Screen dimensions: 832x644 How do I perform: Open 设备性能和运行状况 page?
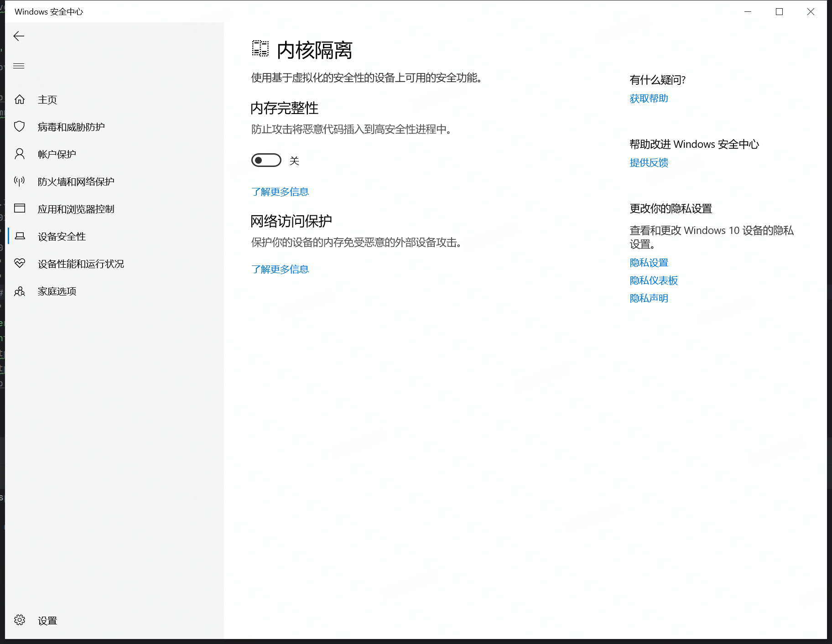point(81,264)
